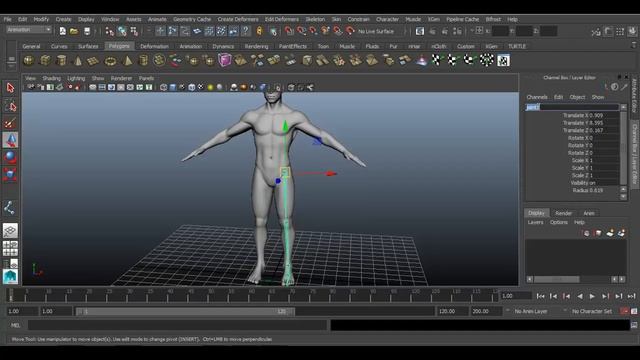Open the layer editor Options menu

(x=558, y=222)
